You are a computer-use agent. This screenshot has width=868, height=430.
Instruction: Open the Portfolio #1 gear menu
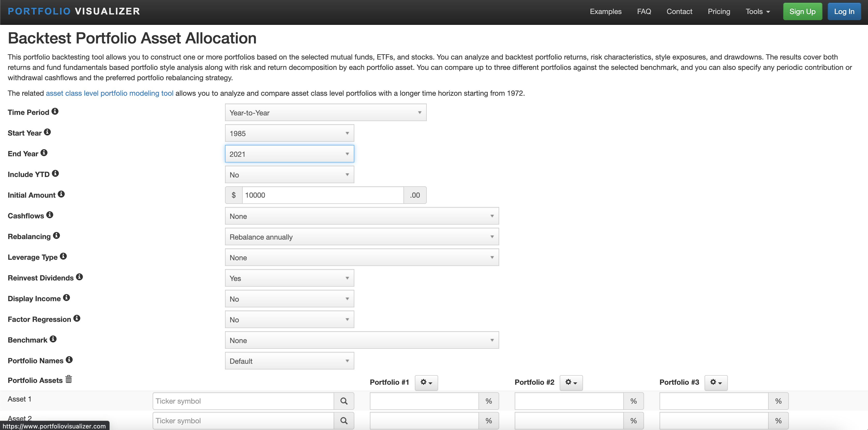[x=426, y=382]
